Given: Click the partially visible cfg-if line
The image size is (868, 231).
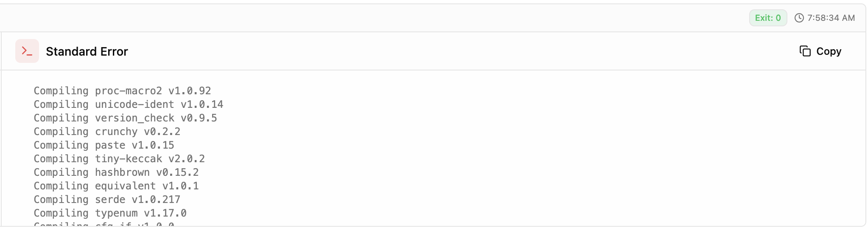Looking at the screenshot, I should click(x=104, y=224).
